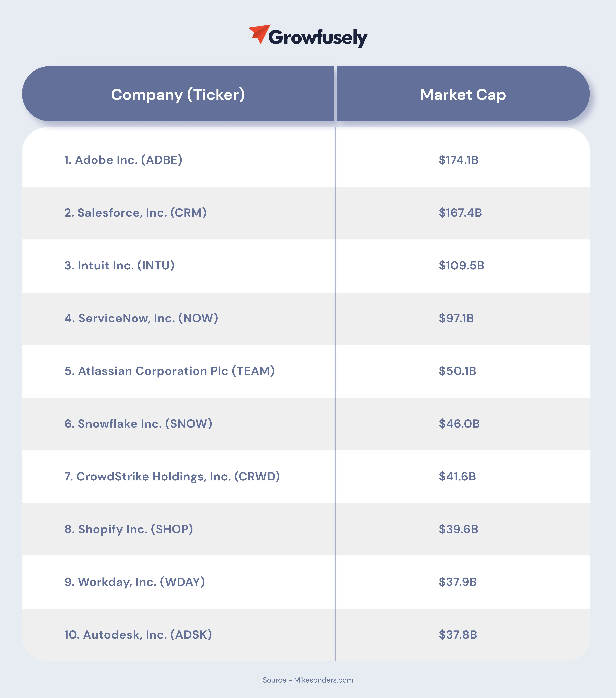Open the Mikesonders.com source link
Viewport: 616px width, 698px height.
click(323, 680)
